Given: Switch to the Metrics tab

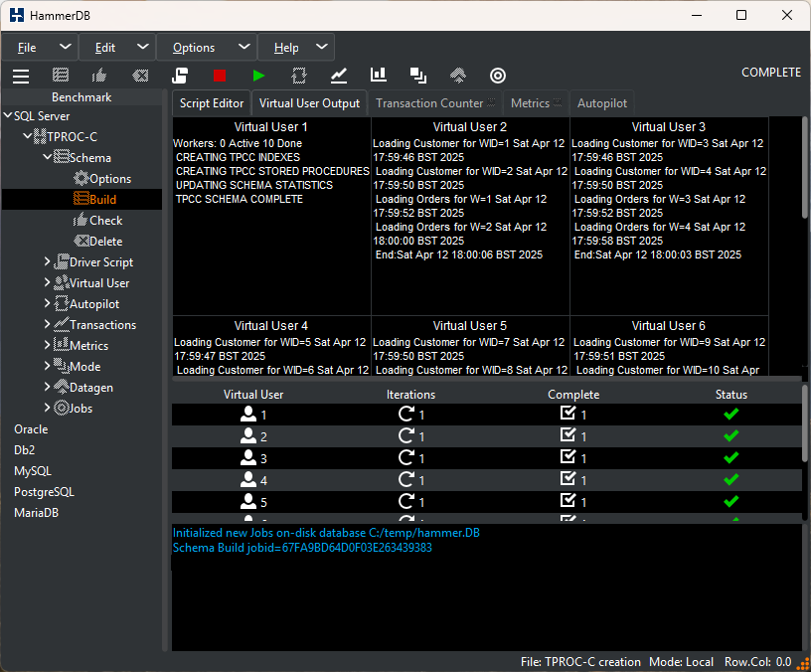Looking at the screenshot, I should click(536, 103).
